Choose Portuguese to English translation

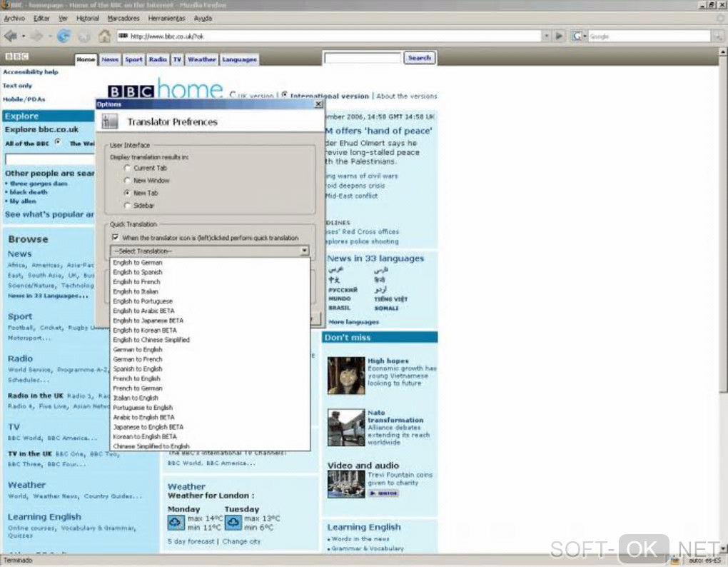click(211, 407)
